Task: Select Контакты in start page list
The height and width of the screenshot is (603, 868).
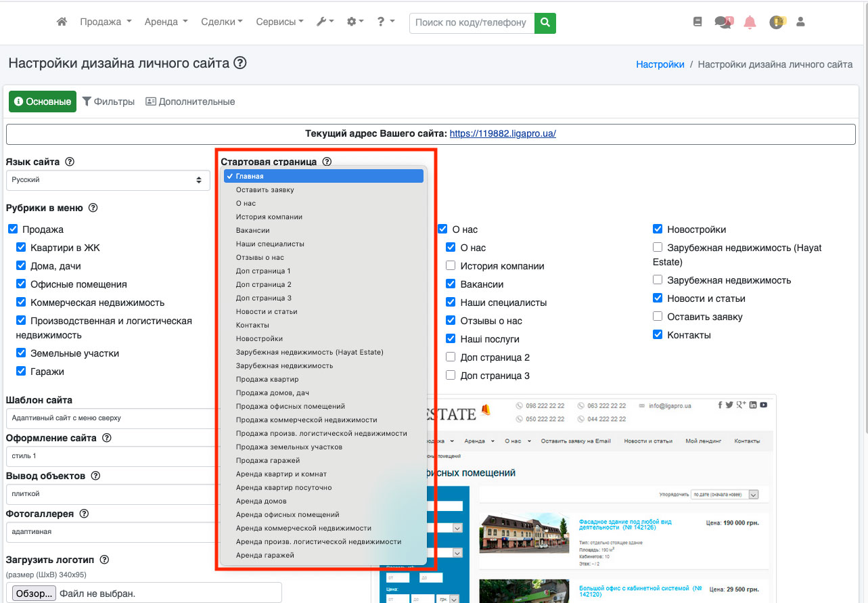Action: click(252, 325)
